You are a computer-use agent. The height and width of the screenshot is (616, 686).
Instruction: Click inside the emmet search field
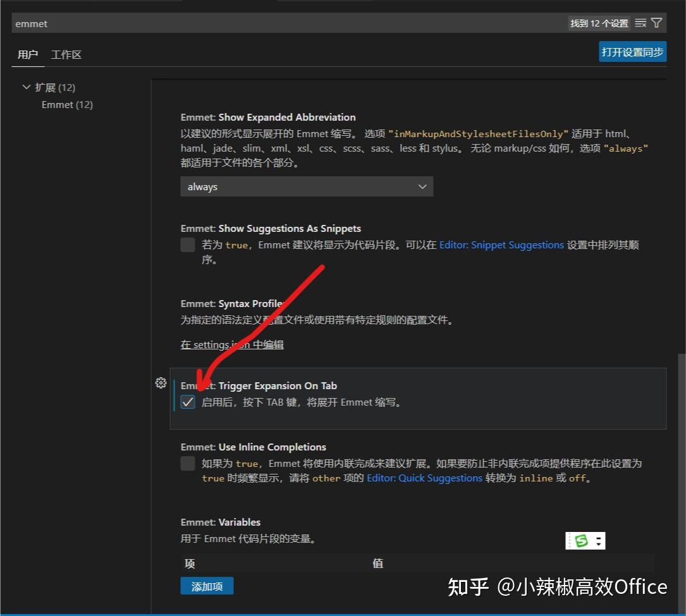[x=190, y=23]
